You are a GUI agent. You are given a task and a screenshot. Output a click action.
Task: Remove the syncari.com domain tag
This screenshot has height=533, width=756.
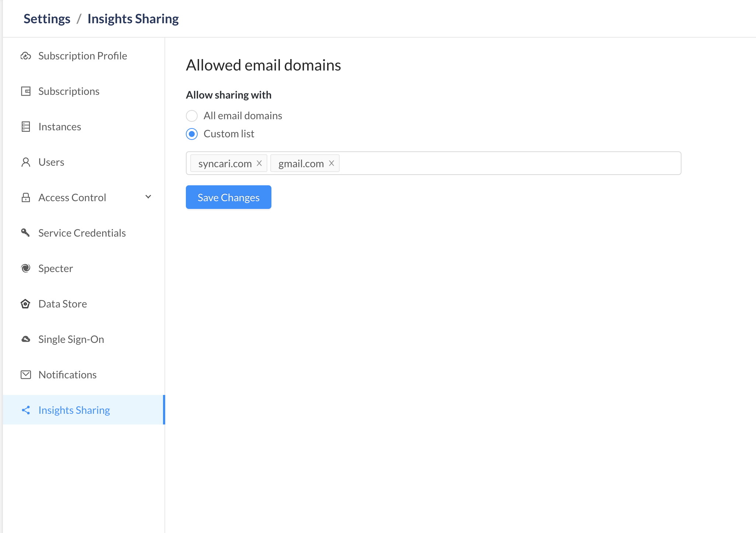click(x=259, y=163)
